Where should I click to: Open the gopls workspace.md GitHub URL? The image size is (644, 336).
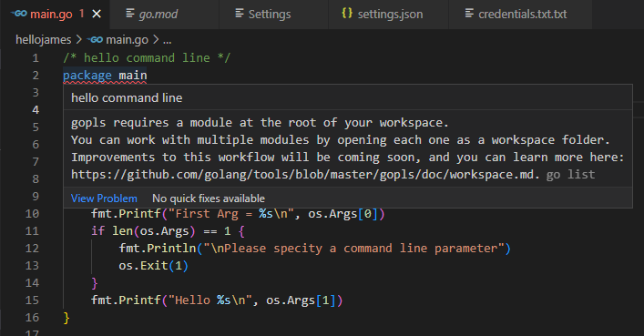[x=302, y=175]
